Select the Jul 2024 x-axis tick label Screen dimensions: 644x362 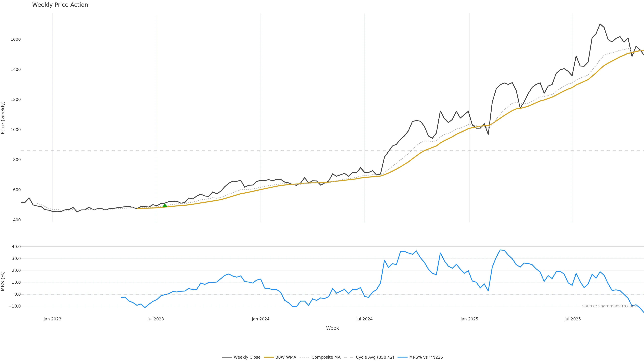364,319
